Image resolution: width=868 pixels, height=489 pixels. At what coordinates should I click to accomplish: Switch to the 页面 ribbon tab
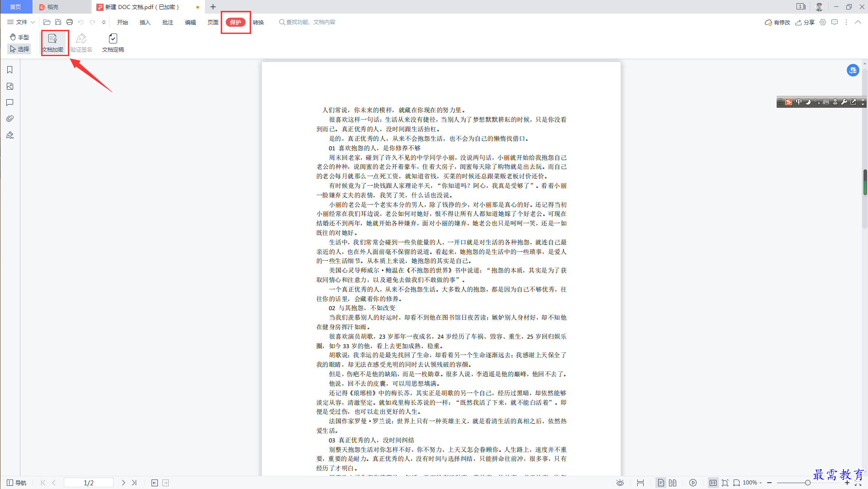tap(213, 22)
